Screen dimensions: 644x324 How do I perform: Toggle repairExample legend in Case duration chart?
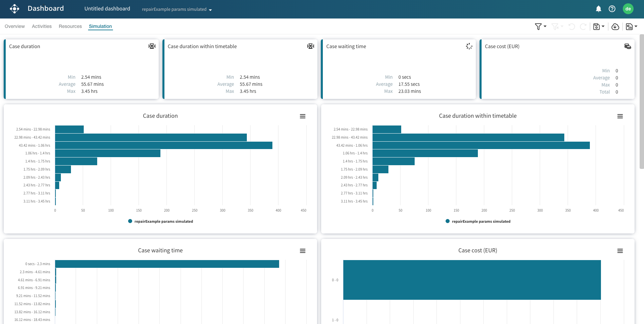160,221
